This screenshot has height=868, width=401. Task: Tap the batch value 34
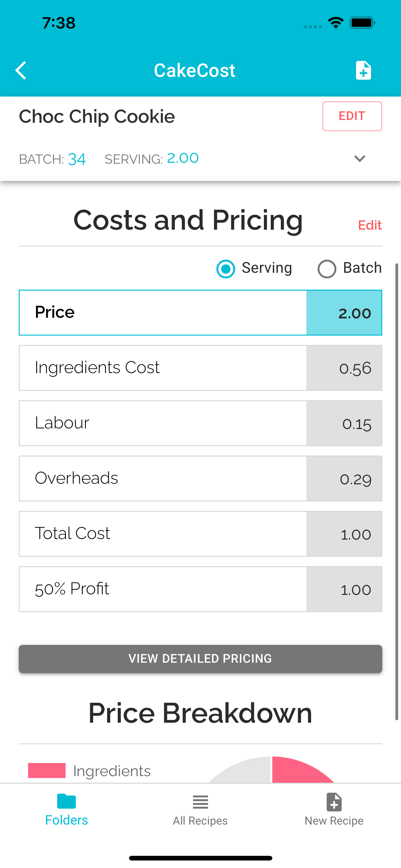coord(77,159)
